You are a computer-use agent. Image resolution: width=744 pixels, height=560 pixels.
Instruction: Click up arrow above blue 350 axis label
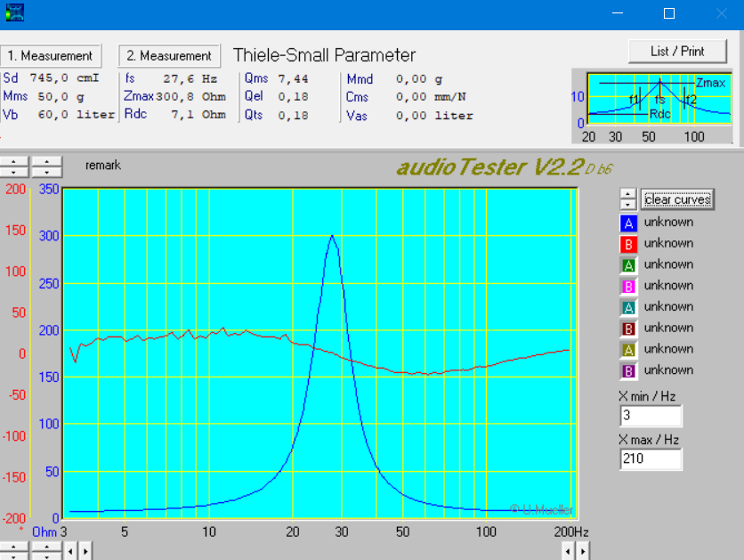46,161
